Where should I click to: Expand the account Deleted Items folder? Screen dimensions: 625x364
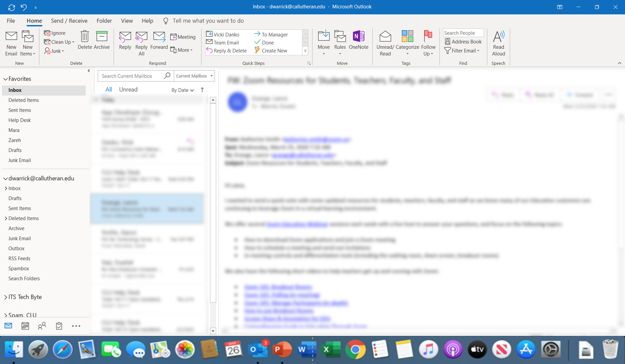(6, 219)
